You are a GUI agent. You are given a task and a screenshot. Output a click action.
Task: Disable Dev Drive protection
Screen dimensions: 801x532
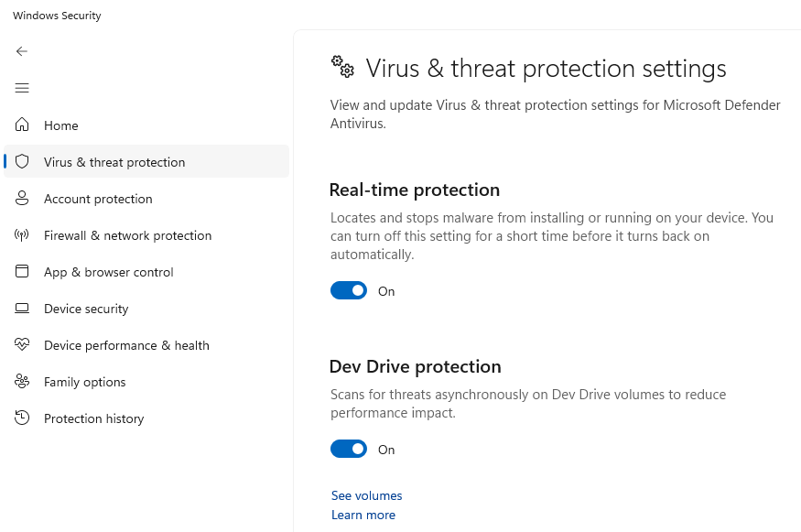pos(349,449)
